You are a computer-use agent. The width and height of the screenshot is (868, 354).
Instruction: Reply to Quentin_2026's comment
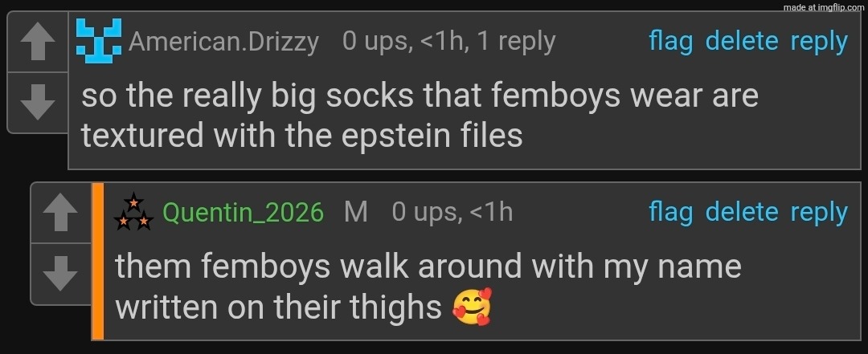(x=819, y=212)
